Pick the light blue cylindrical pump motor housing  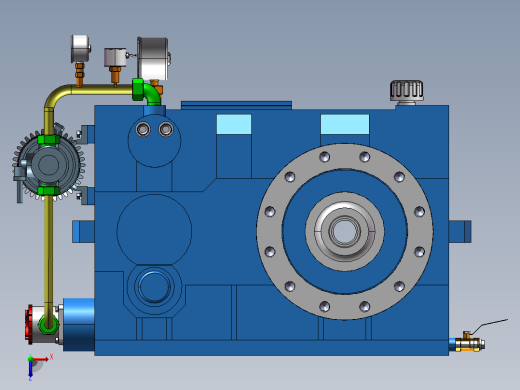(79, 324)
